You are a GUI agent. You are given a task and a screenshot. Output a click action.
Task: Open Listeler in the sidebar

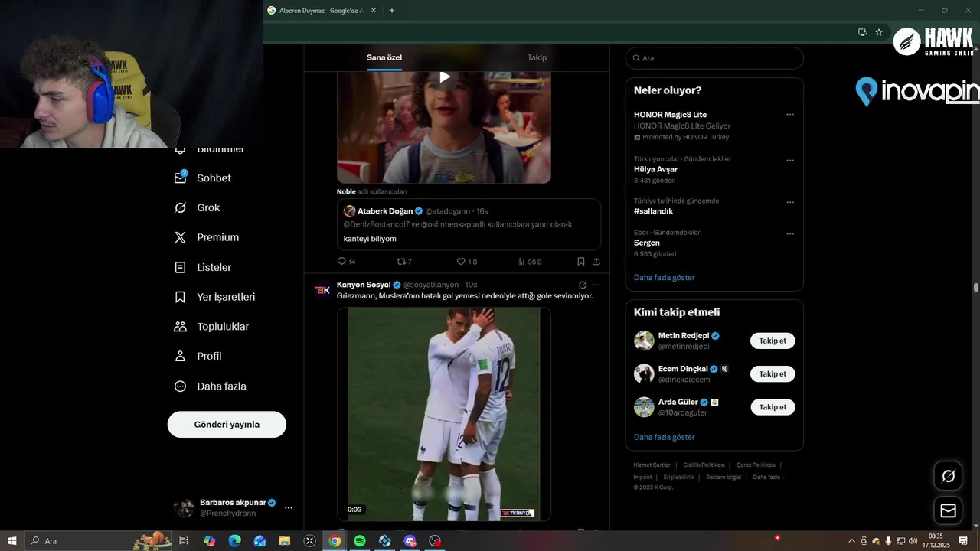click(203, 267)
